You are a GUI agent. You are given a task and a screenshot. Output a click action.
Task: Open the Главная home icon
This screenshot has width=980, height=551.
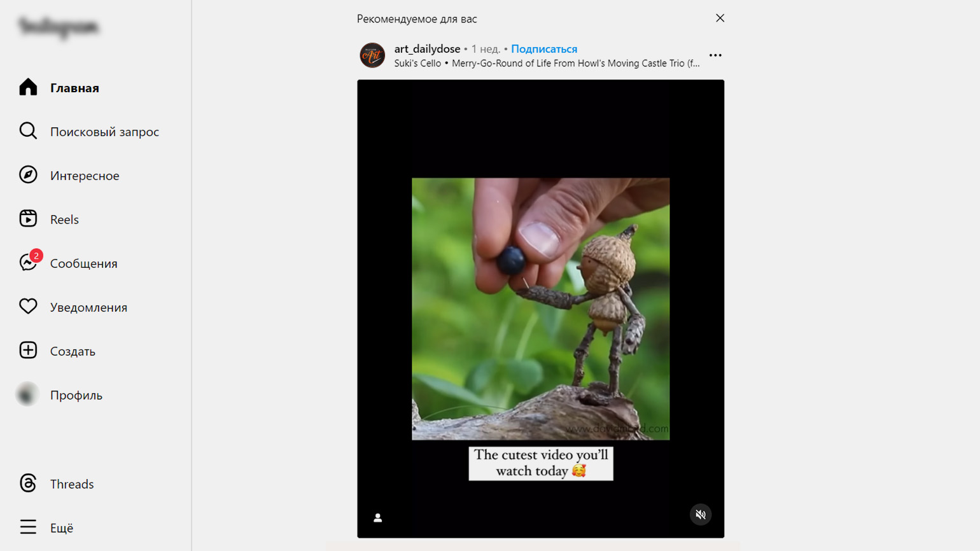(x=28, y=87)
